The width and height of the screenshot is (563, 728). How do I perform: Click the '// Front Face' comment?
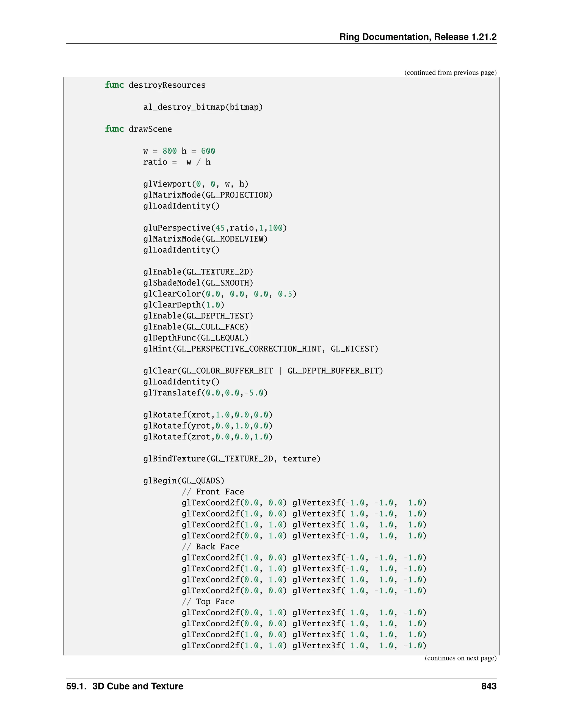213,492
